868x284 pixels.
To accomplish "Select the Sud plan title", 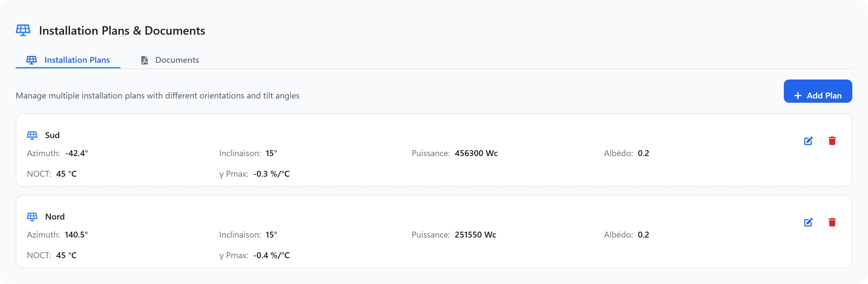I will (52, 135).
